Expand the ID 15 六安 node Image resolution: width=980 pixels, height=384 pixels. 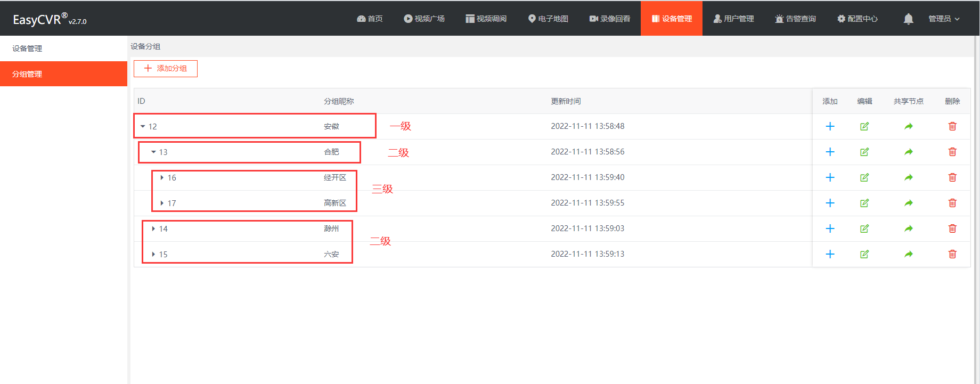[153, 254]
